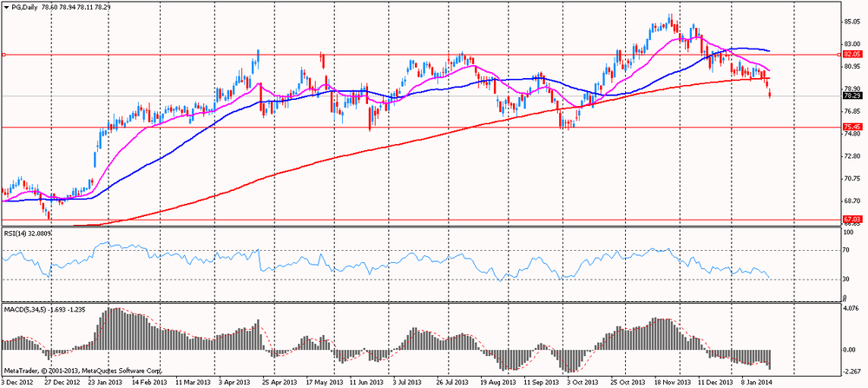Viewport: 868px width, 388px height.
Task: Click the 80.95 price axis value
Action: [851, 67]
